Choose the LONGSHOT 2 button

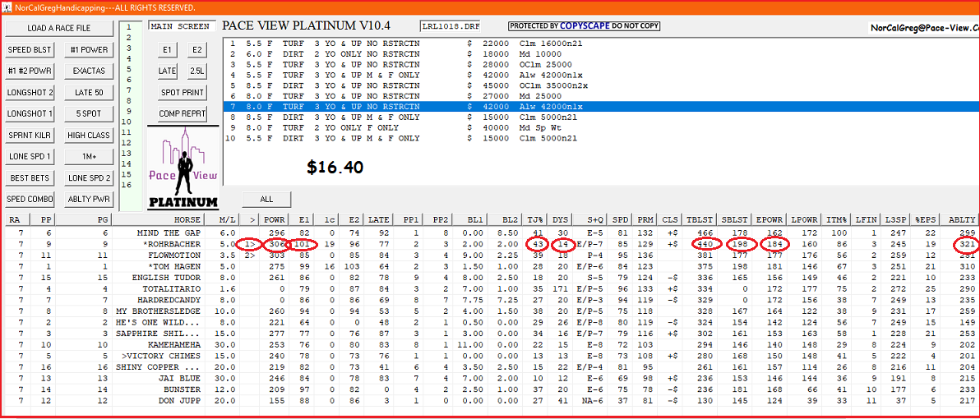tap(30, 92)
